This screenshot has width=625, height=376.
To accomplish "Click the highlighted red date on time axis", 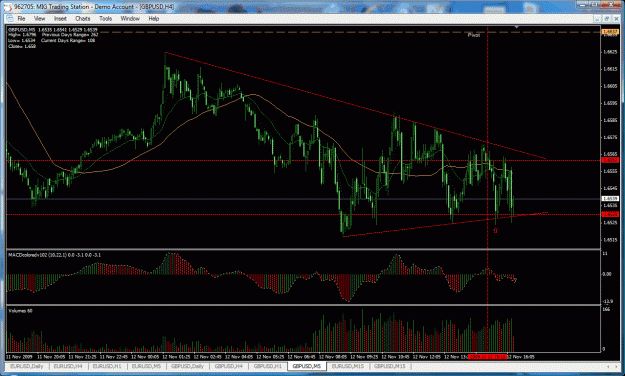I will (x=487, y=356).
